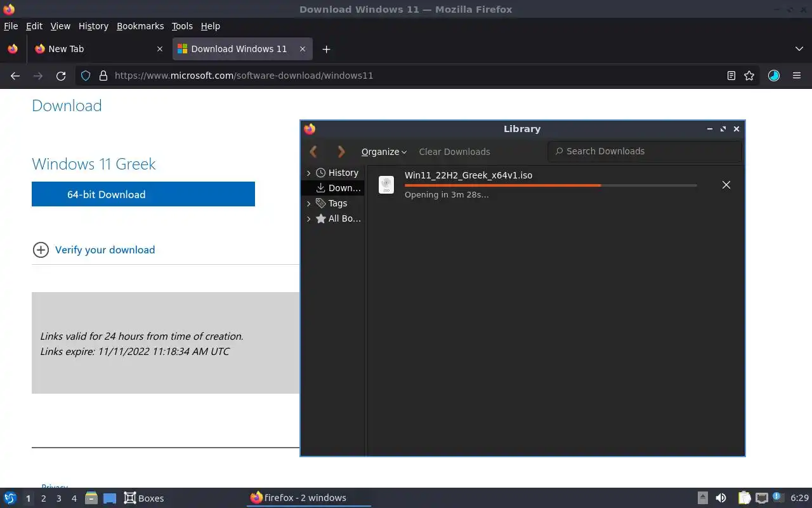Open the Firefox hamburger application menu
812x508 pixels.
797,76
